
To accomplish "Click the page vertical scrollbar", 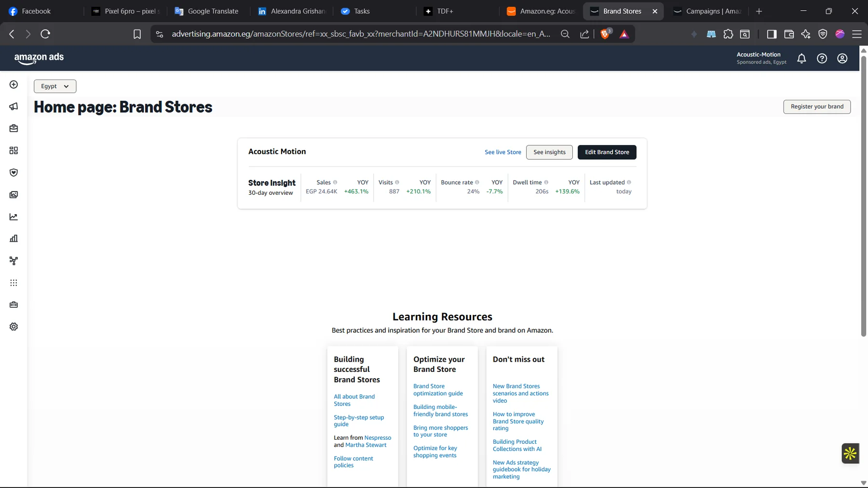I will 864,195.
